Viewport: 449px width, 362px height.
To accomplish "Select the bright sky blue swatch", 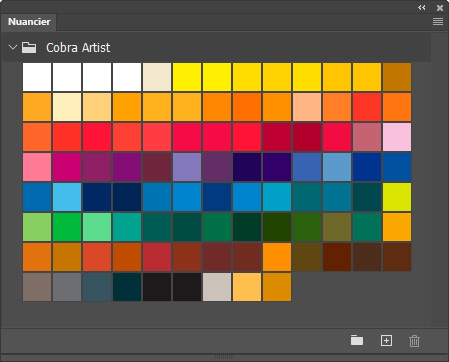I will pos(67,197).
